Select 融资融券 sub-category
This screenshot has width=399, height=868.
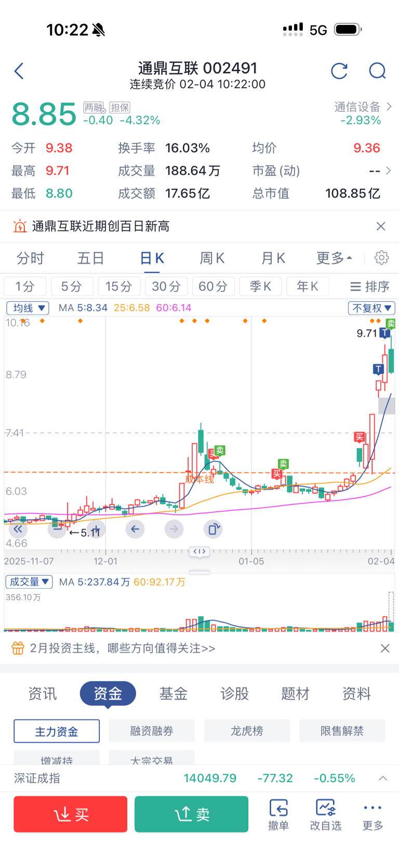coord(152,731)
